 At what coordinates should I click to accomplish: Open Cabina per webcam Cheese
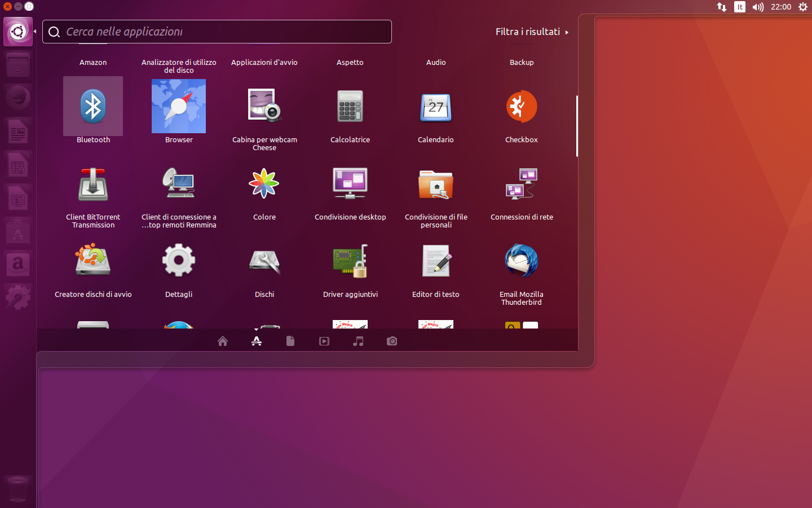(264, 106)
